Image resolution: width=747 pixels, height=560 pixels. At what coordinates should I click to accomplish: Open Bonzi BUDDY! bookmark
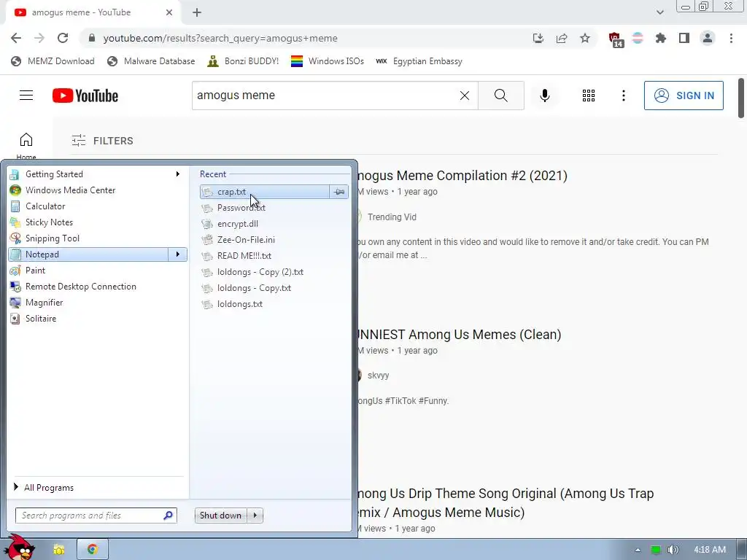pos(243,61)
